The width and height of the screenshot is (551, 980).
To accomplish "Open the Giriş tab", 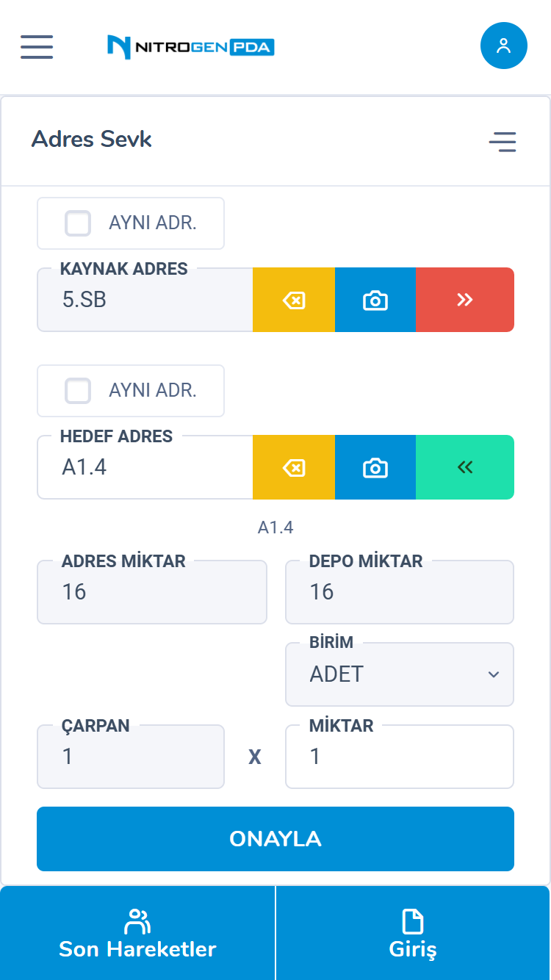I will [x=413, y=932].
